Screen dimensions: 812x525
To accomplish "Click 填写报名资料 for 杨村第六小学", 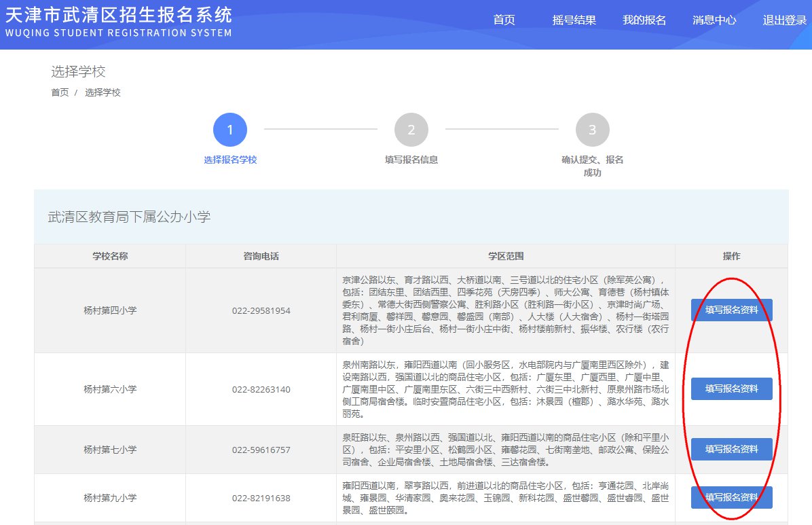I will pyautogui.click(x=731, y=388).
